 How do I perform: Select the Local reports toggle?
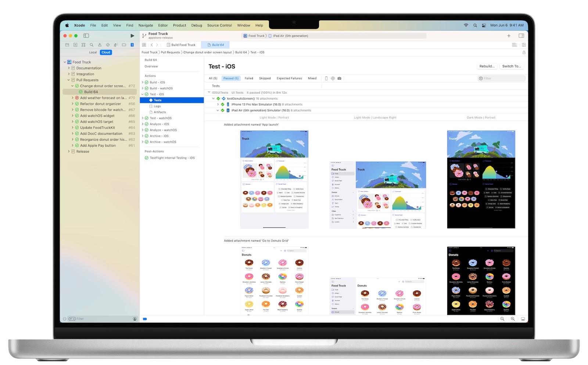pyautogui.click(x=93, y=53)
